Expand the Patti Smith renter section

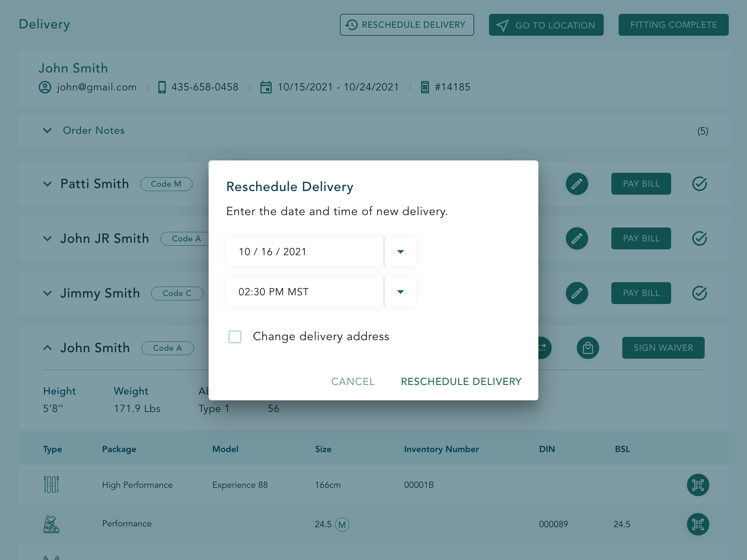47,184
